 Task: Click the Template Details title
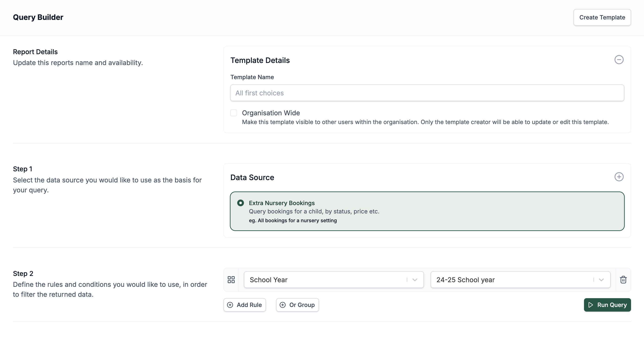point(260,60)
